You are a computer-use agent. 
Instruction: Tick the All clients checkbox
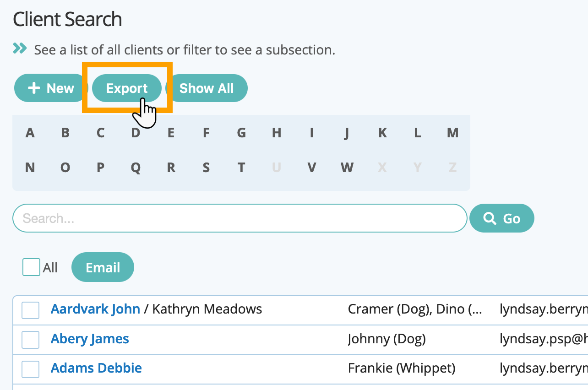pyautogui.click(x=31, y=267)
